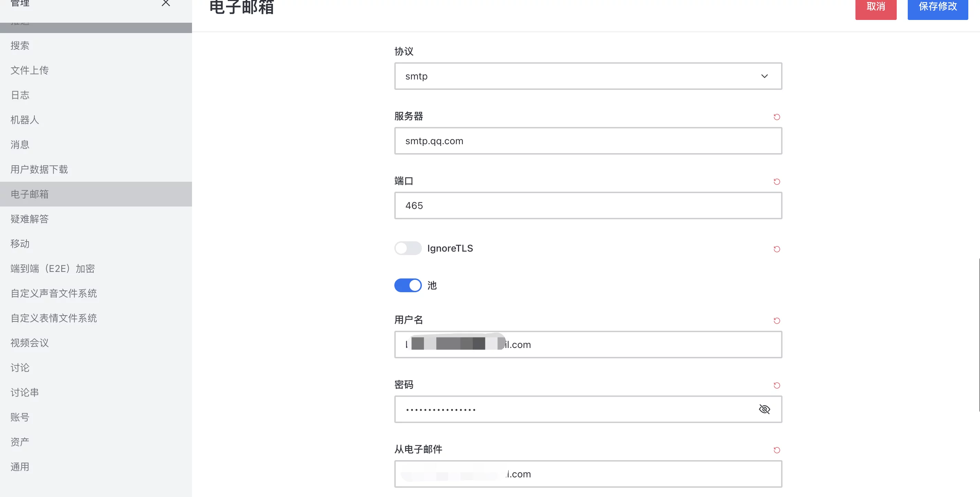Click the 端口 input field
Image resolution: width=980 pixels, height=497 pixels.
pyautogui.click(x=588, y=205)
